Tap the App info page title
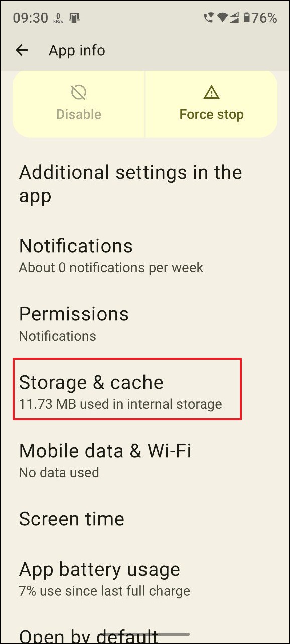The image size is (290, 644). pos(77,50)
